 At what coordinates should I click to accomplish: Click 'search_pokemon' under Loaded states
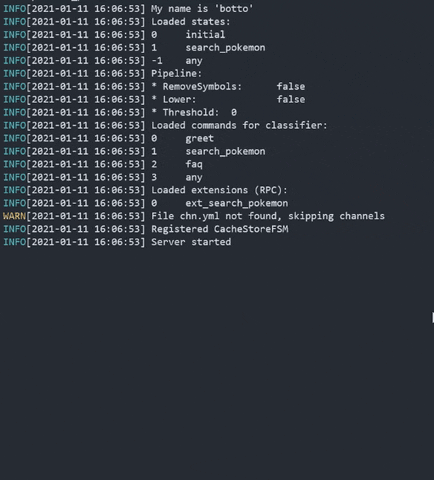[x=225, y=48]
